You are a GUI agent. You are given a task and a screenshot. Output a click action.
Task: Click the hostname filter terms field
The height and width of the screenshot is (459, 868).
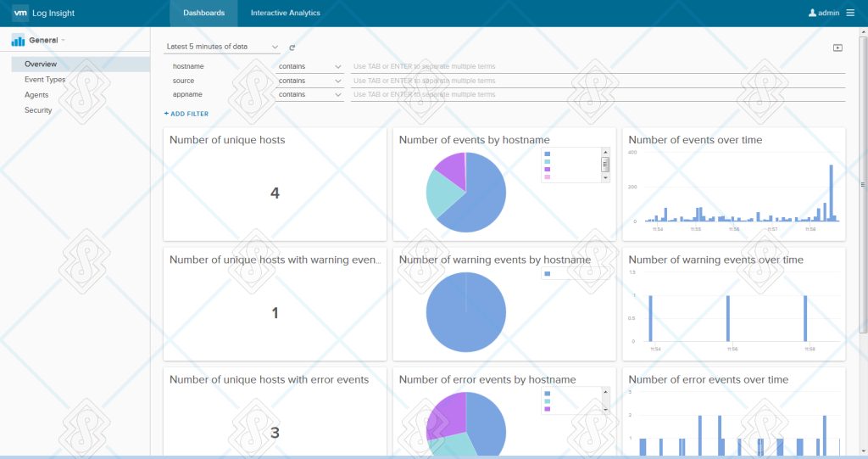pyautogui.click(x=598, y=66)
